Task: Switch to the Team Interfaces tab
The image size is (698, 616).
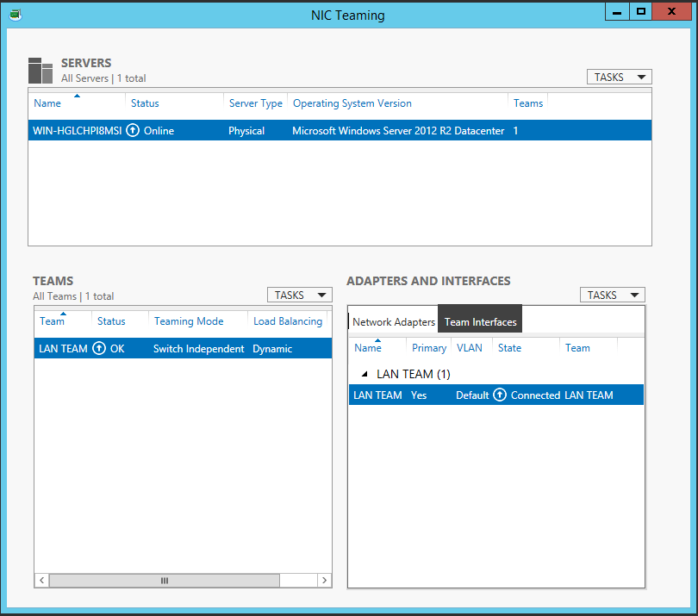Action: [480, 319]
